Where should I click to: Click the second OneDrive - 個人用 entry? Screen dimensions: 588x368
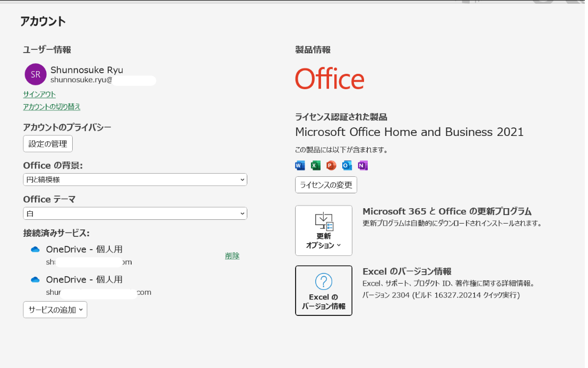[x=84, y=280]
